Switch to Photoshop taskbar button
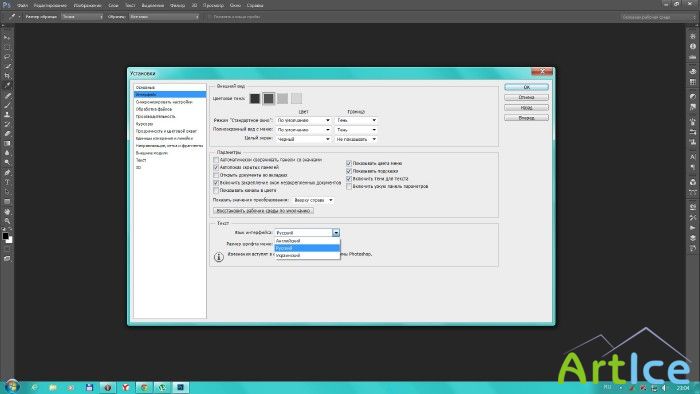 pyautogui.click(x=180, y=387)
